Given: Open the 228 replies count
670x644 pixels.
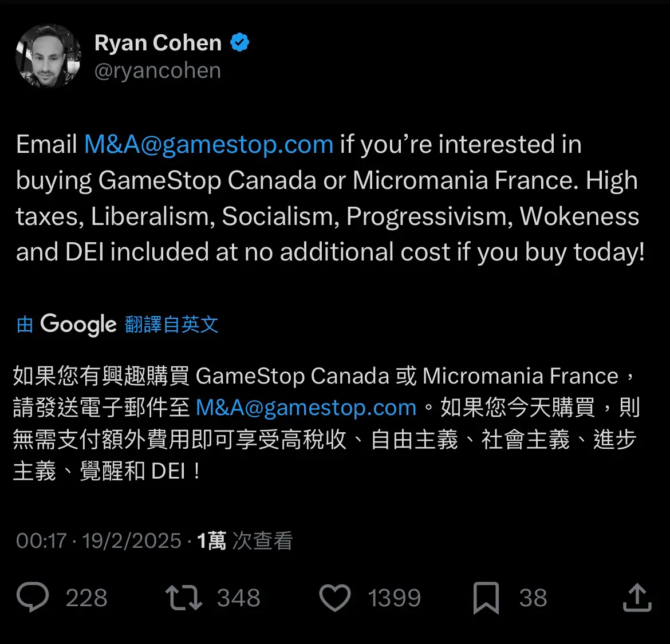Looking at the screenshot, I should click(x=86, y=598).
